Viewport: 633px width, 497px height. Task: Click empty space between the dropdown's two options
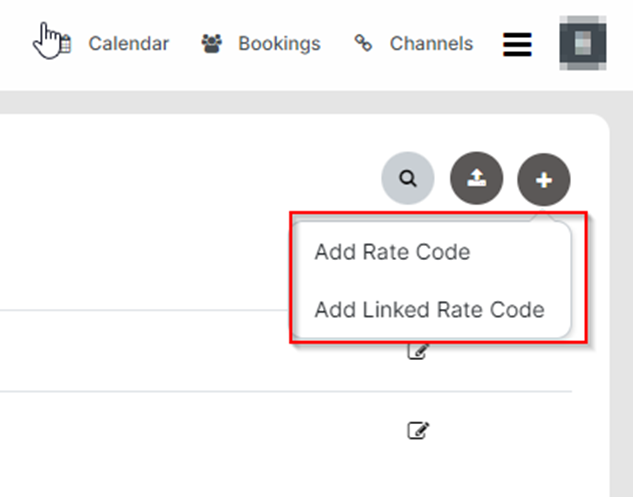430,281
